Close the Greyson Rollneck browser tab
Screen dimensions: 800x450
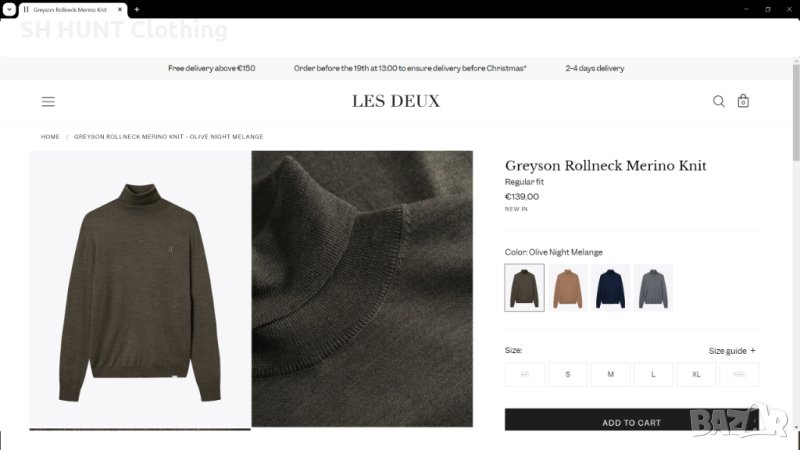pyautogui.click(x=120, y=9)
